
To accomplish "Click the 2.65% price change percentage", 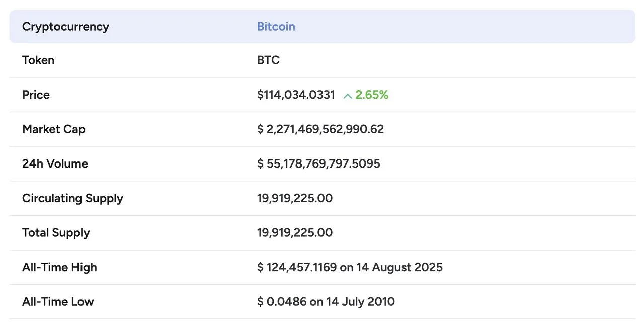I will (372, 95).
